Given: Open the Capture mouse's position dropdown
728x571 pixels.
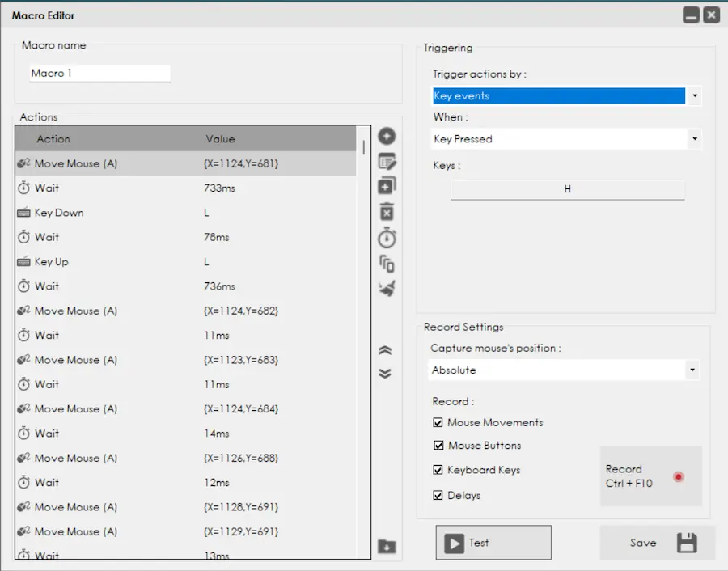Looking at the screenshot, I should coord(564,370).
